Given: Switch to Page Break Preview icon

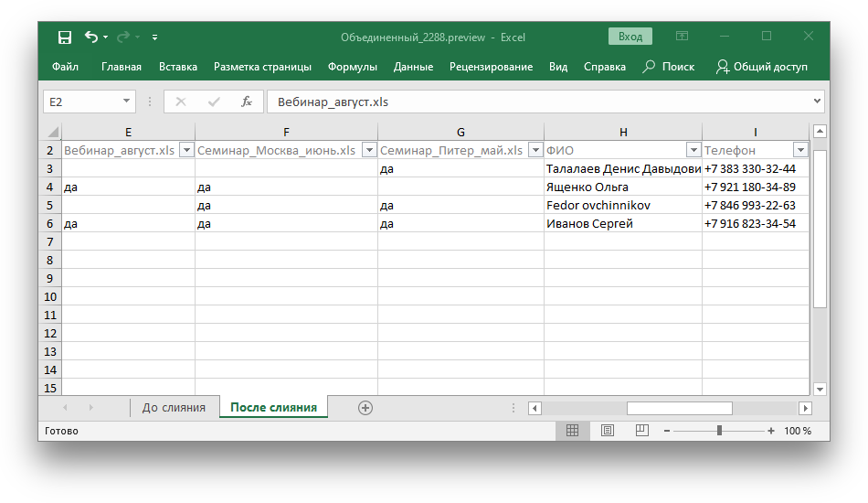Looking at the screenshot, I should (x=642, y=431).
